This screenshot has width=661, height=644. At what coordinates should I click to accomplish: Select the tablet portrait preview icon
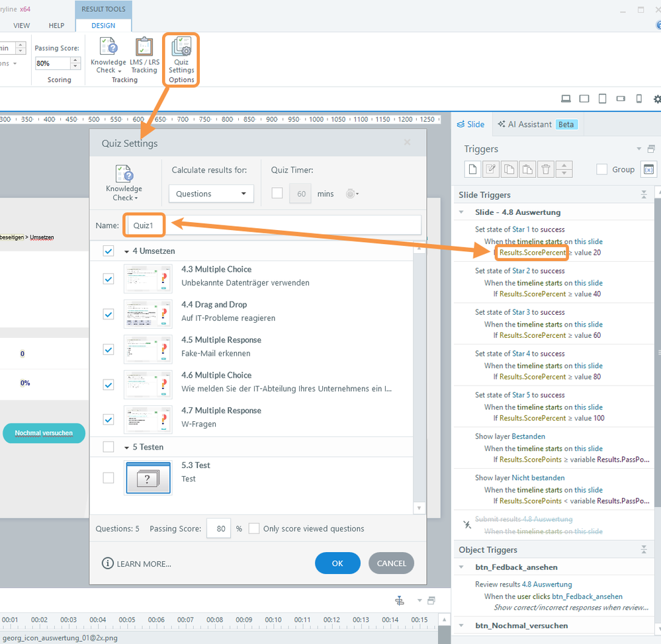[x=602, y=99]
